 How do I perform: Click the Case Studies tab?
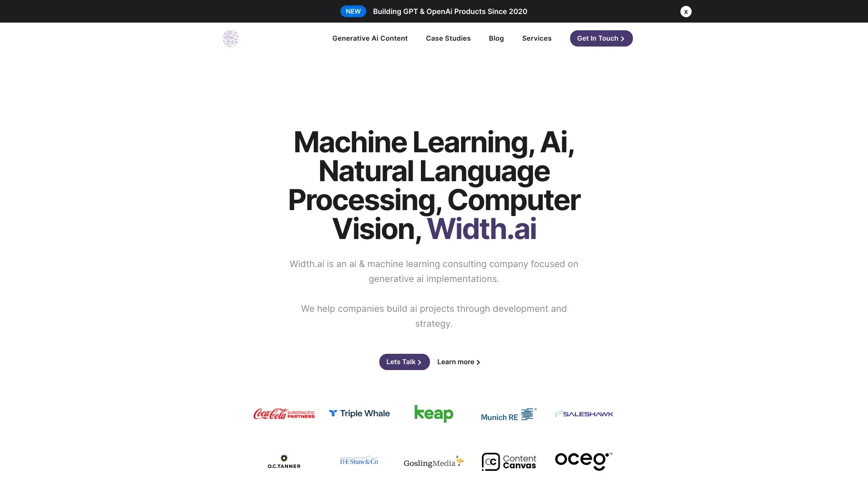coord(448,38)
